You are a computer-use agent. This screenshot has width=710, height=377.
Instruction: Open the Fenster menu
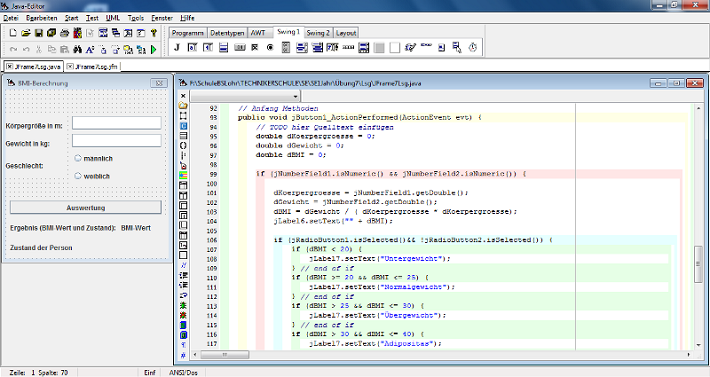162,18
